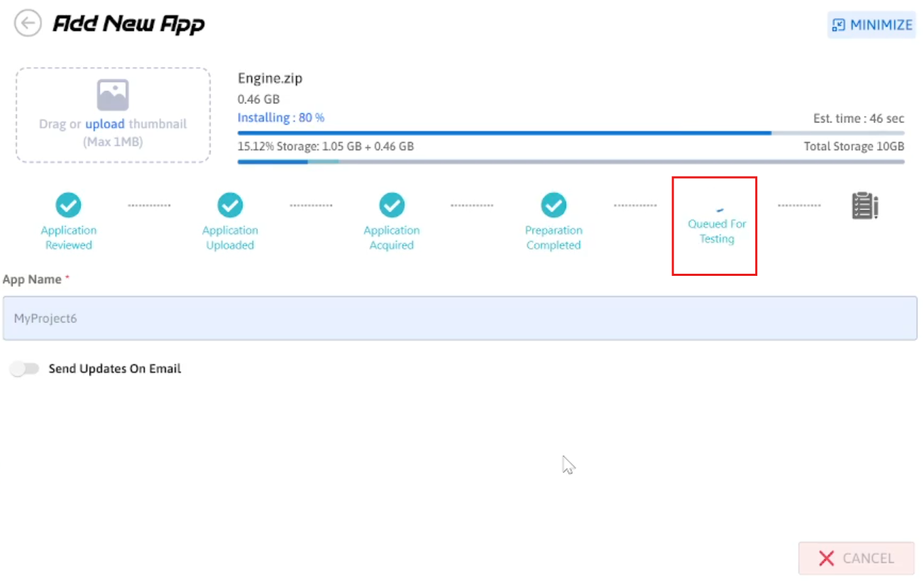Click the Application Acquired checkmark icon
924x583 pixels.
(x=392, y=206)
